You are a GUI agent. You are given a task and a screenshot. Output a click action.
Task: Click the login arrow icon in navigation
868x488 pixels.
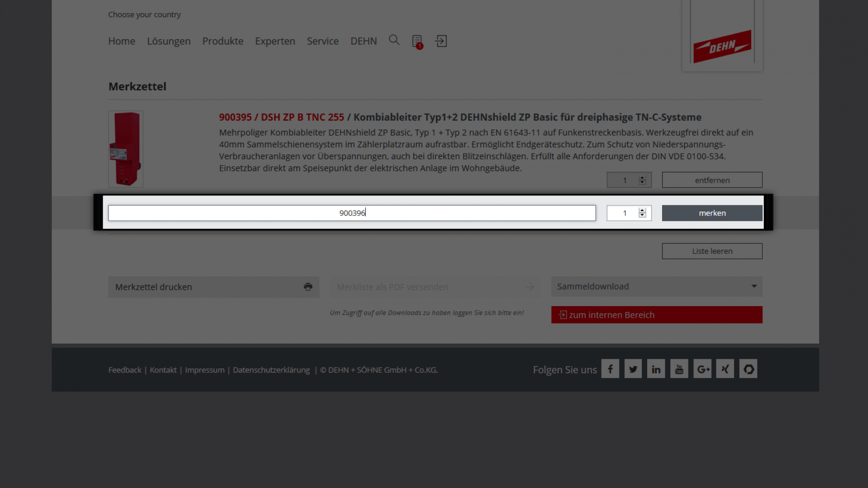pyautogui.click(x=441, y=41)
